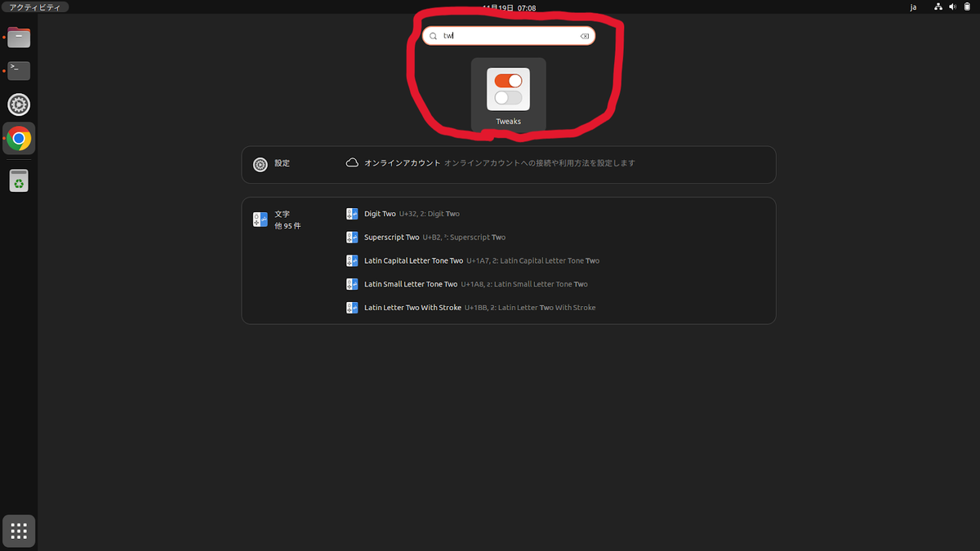
Task: Click the volume speaker icon
Action: click(x=953, y=7)
